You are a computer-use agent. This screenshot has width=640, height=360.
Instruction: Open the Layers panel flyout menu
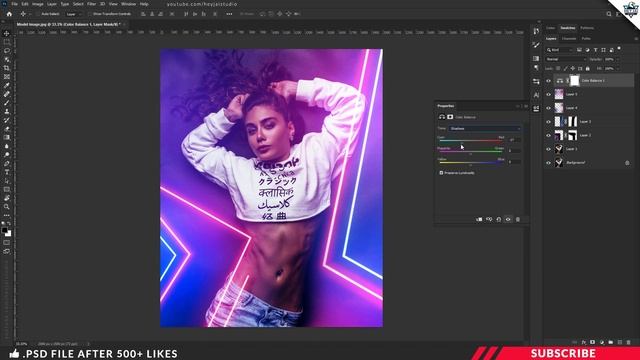tap(636, 39)
